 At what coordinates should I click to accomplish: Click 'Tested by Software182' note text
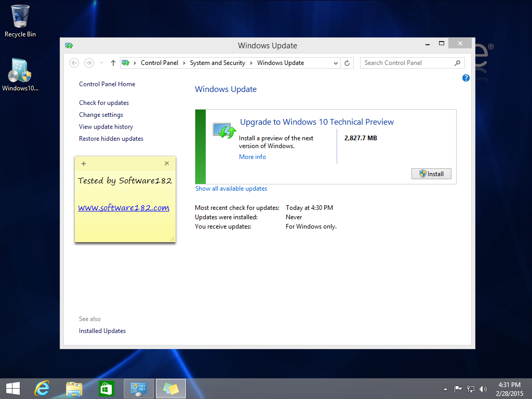coord(125,180)
